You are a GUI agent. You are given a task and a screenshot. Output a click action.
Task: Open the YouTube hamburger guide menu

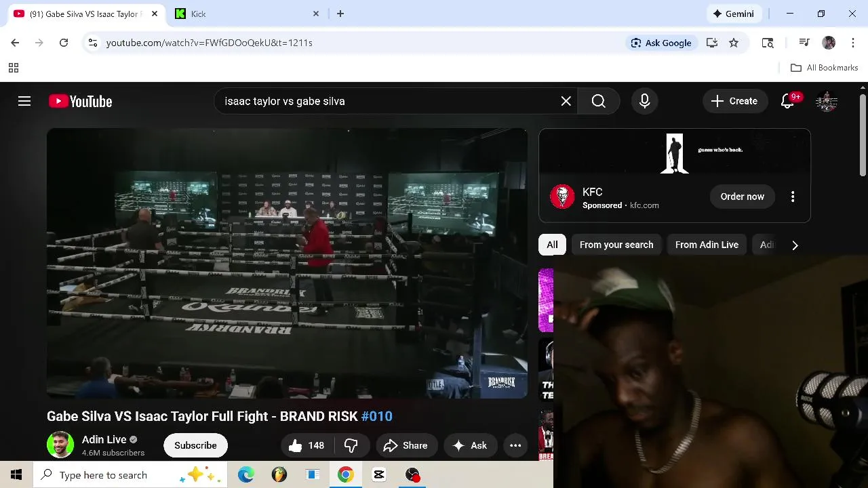point(24,101)
